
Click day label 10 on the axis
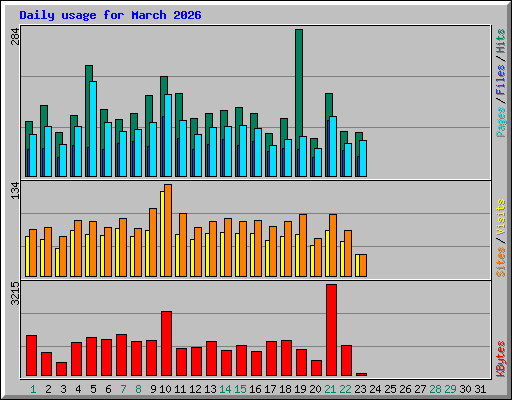click(x=165, y=389)
